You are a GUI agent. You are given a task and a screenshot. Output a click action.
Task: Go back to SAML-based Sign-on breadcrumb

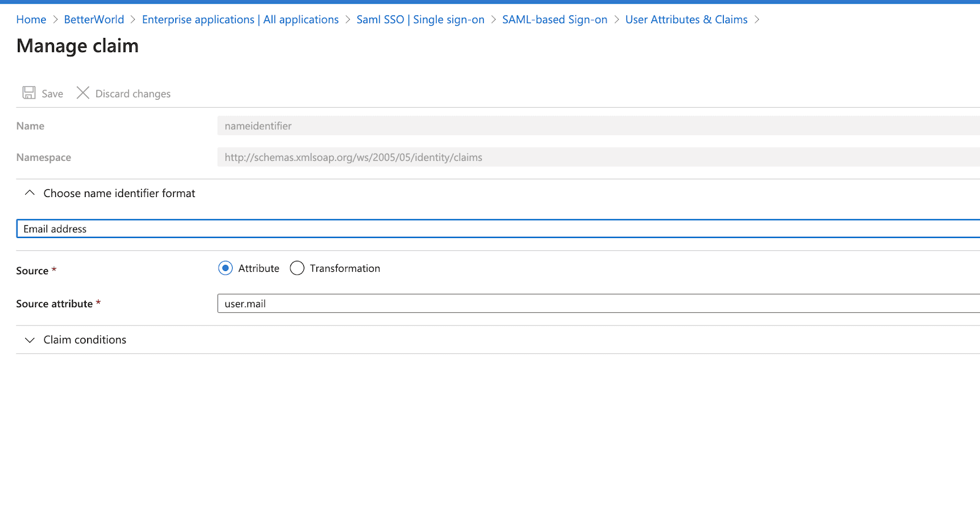(x=554, y=20)
